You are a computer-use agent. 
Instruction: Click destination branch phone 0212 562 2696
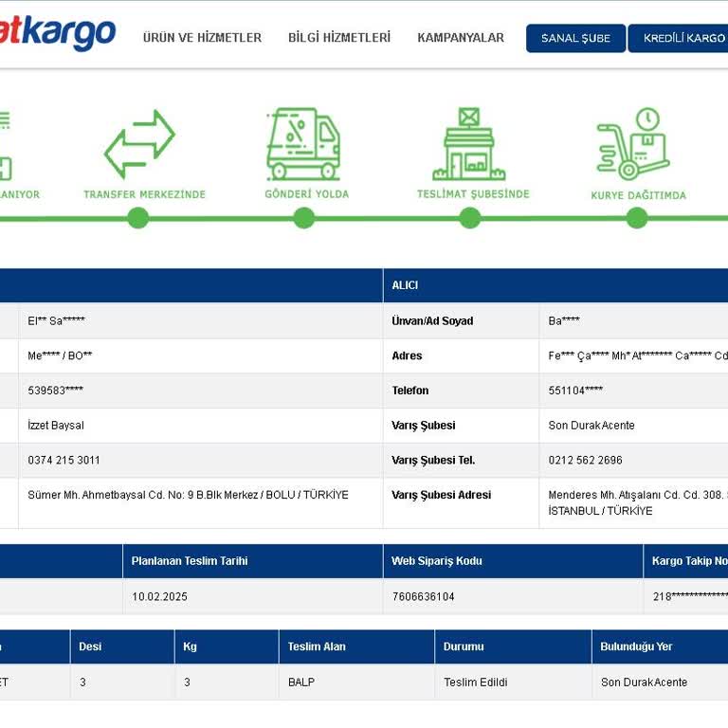pyautogui.click(x=585, y=460)
